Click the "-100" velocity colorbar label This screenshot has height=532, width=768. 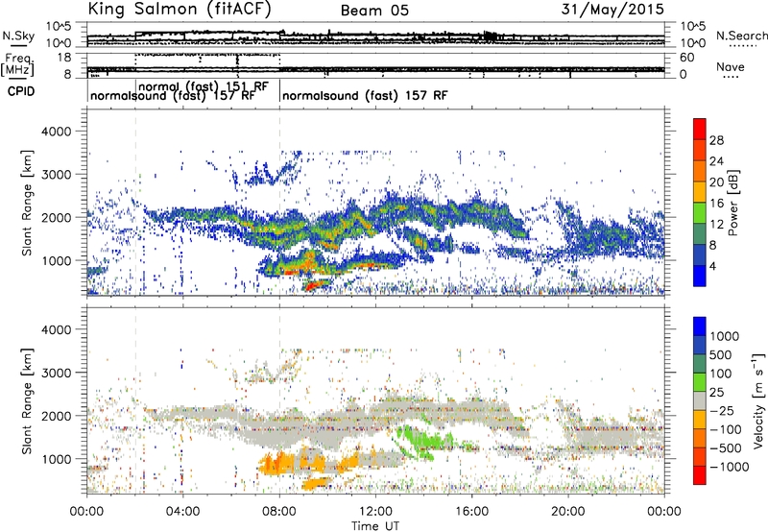726,429
